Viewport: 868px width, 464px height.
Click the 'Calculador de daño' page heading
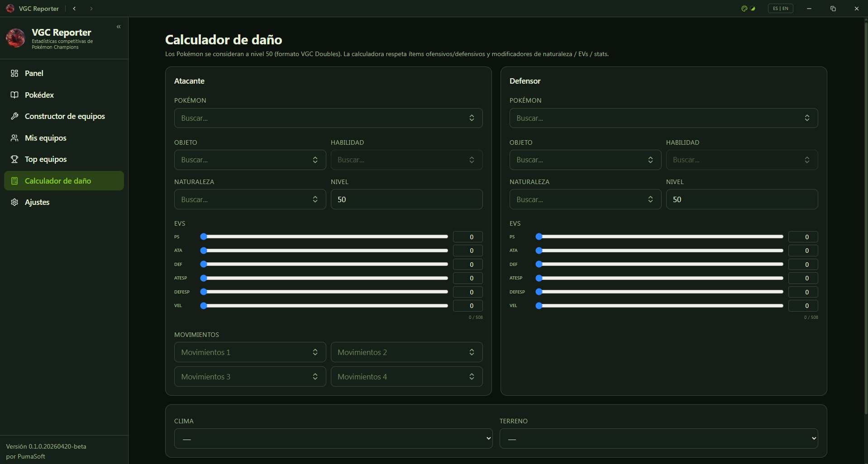(x=224, y=40)
